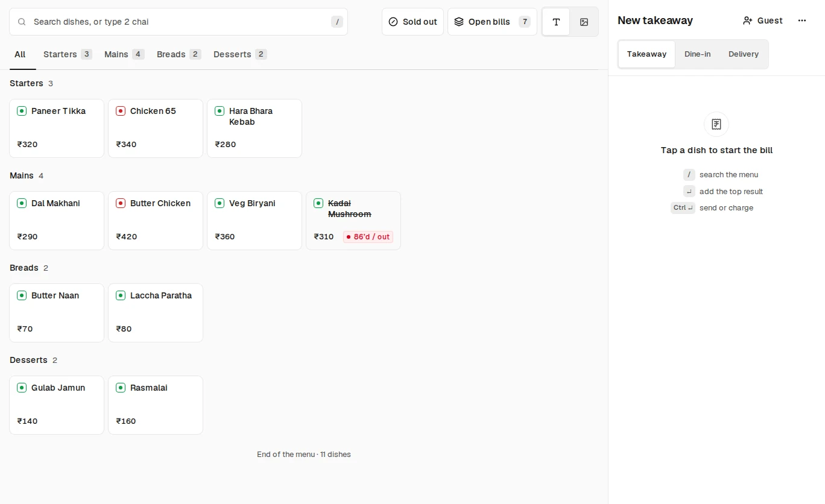
Task: Click the veg mark on Veg Biryani
Action: tap(220, 203)
